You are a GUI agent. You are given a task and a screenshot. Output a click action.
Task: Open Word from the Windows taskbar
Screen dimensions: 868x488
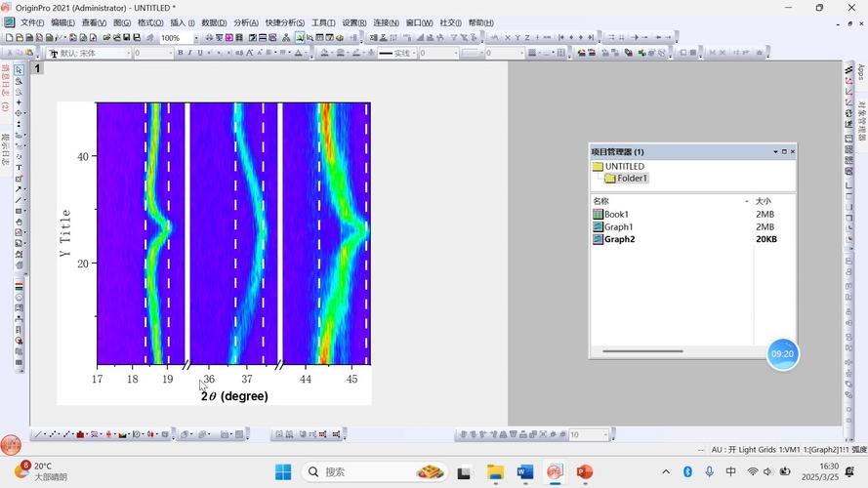(524, 472)
